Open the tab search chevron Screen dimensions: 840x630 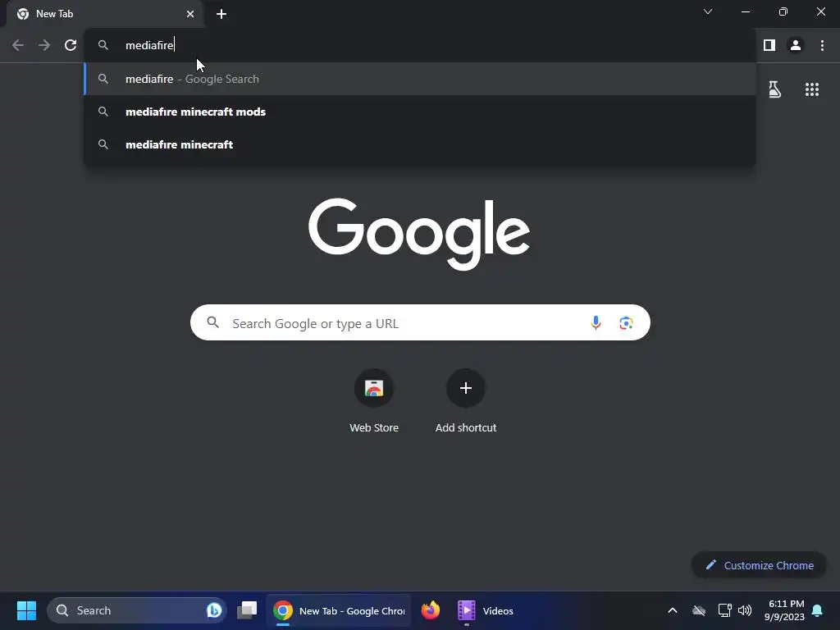click(x=708, y=11)
